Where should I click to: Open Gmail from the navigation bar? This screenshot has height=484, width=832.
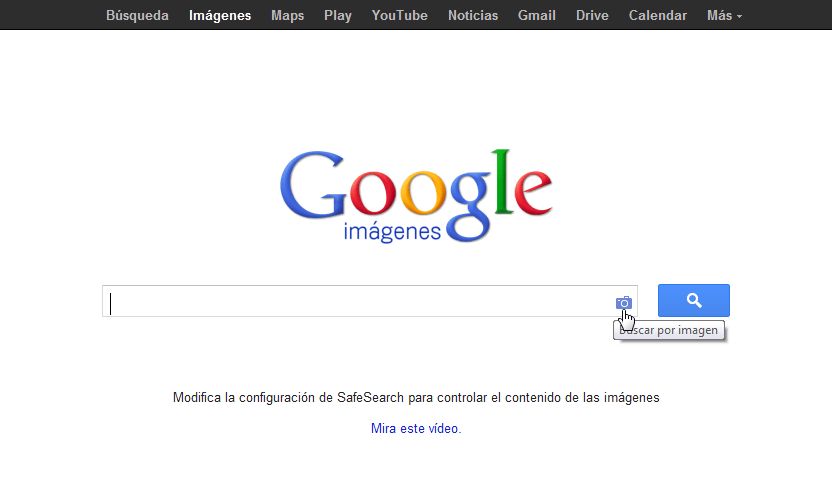click(x=537, y=15)
